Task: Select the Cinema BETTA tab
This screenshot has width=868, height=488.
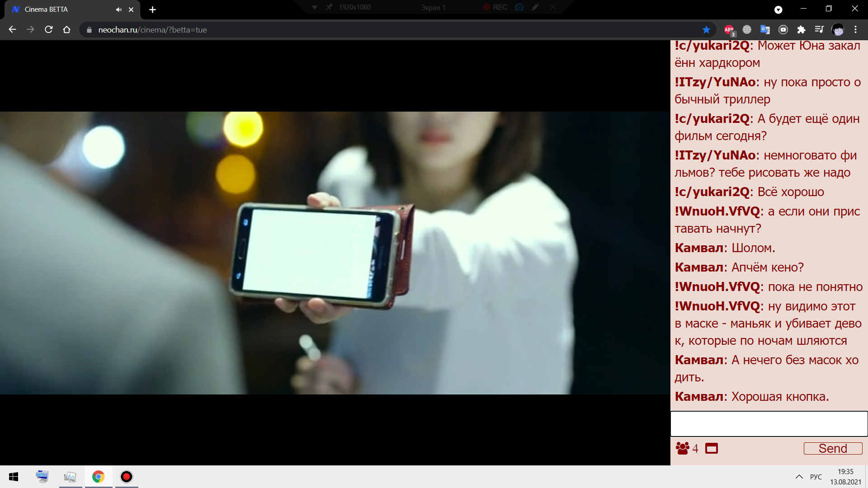Action: (x=59, y=9)
